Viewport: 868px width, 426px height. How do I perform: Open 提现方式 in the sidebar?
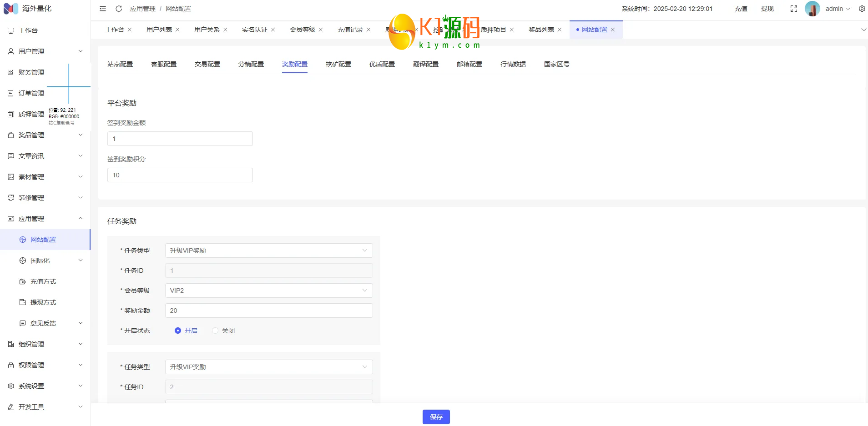pyautogui.click(x=43, y=302)
